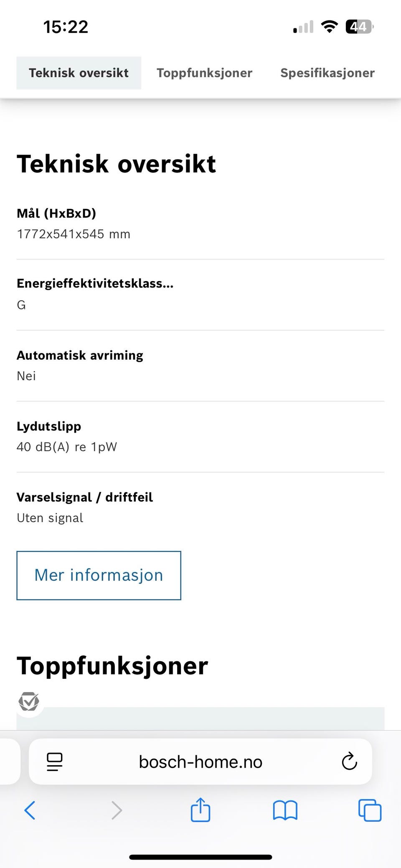Tap the Wi-Fi status icon
This screenshot has width=401, height=868.
tap(329, 27)
